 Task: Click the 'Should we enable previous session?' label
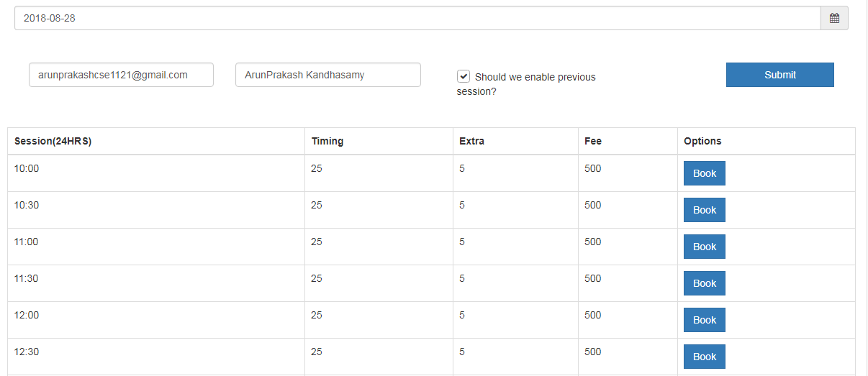534,77
